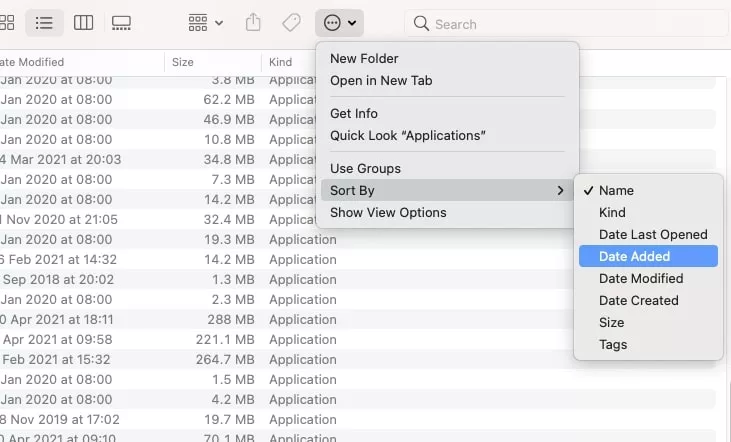The height and width of the screenshot is (442, 731).
Task: Click the Share toolbar icon
Action: (x=253, y=22)
